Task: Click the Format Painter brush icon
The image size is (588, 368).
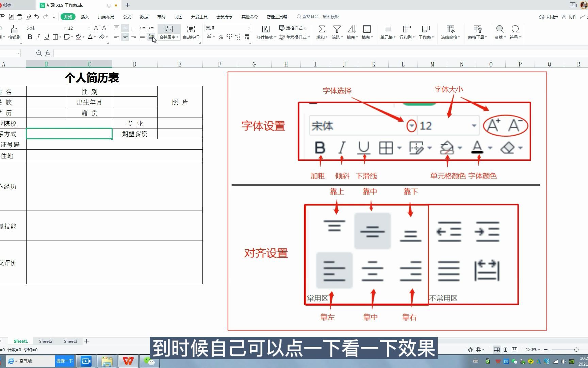Action: (14, 29)
